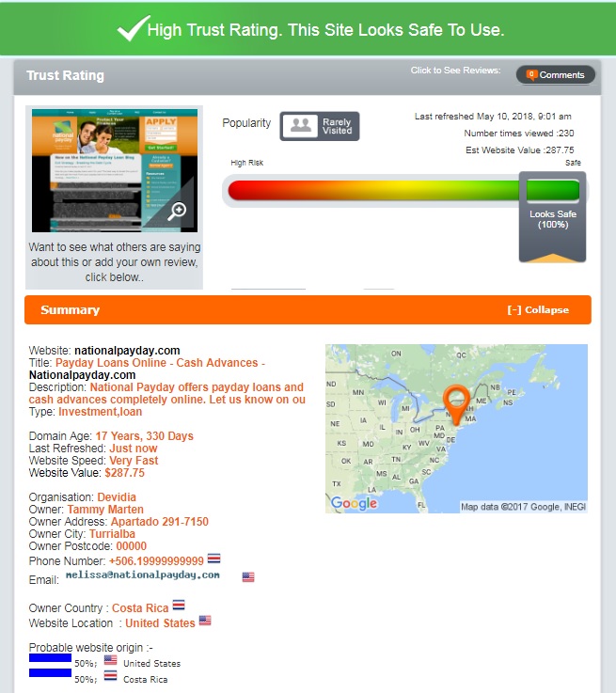
Task: Click the flag next to Owner Country
Action: [x=179, y=605]
